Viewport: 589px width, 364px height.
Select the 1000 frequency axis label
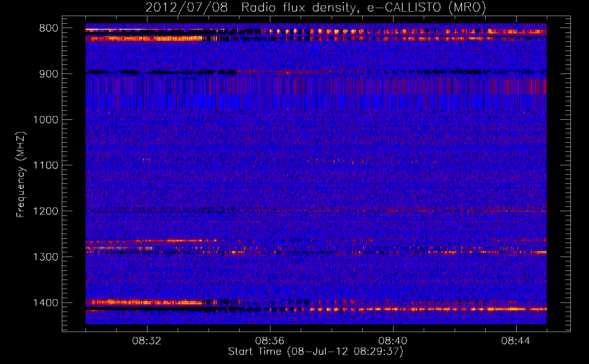coord(46,120)
